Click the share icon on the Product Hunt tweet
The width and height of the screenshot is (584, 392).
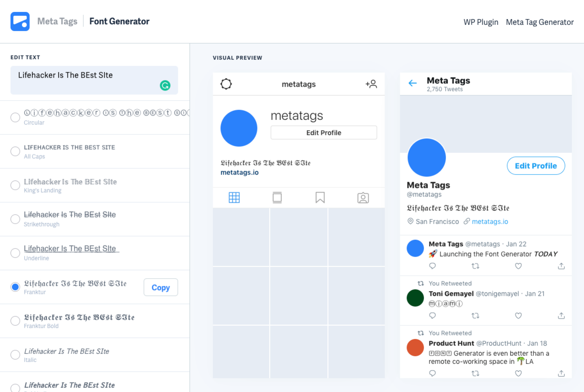tap(561, 373)
